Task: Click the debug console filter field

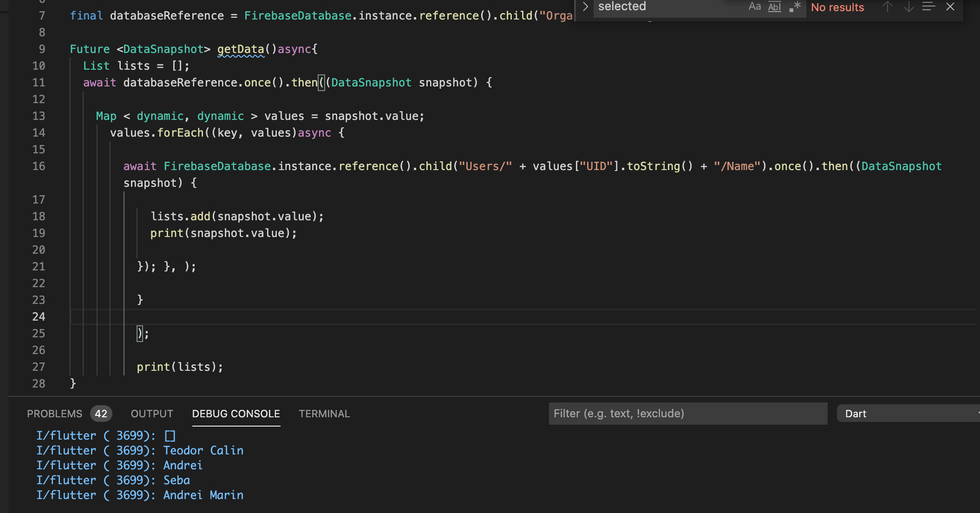Action: 687,414
